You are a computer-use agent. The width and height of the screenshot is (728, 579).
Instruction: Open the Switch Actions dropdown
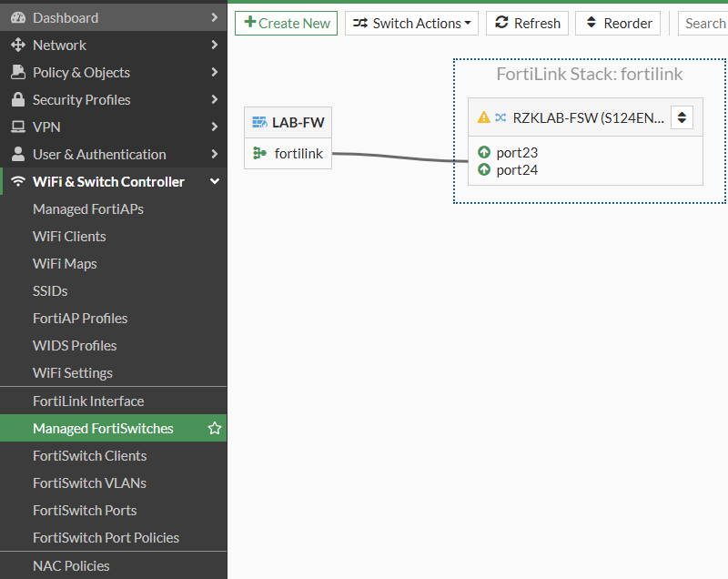coord(411,24)
